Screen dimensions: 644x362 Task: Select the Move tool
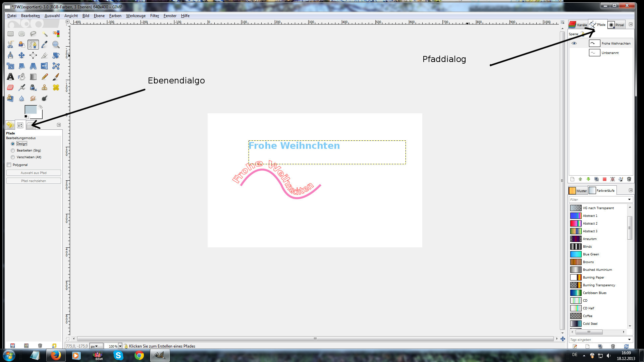(x=22, y=55)
